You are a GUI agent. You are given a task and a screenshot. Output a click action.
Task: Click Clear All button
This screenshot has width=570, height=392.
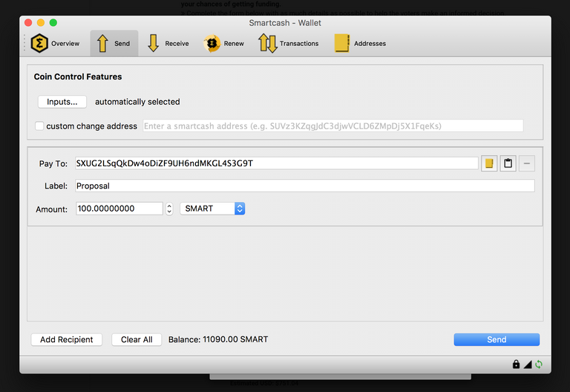pyautogui.click(x=137, y=339)
